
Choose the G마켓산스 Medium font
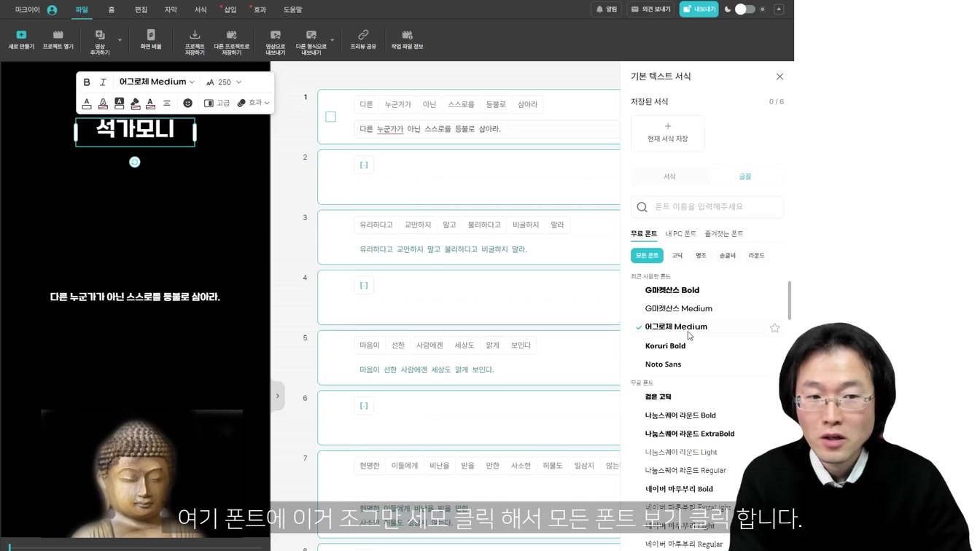click(678, 308)
